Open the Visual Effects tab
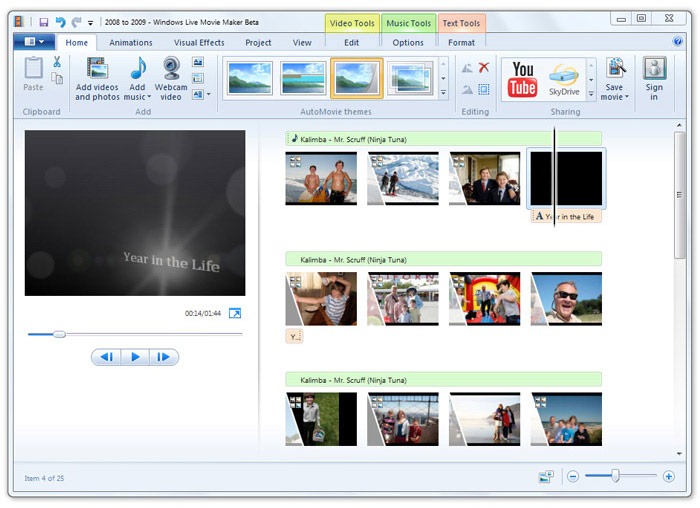Image resolution: width=700 pixels, height=508 pixels. [x=199, y=42]
